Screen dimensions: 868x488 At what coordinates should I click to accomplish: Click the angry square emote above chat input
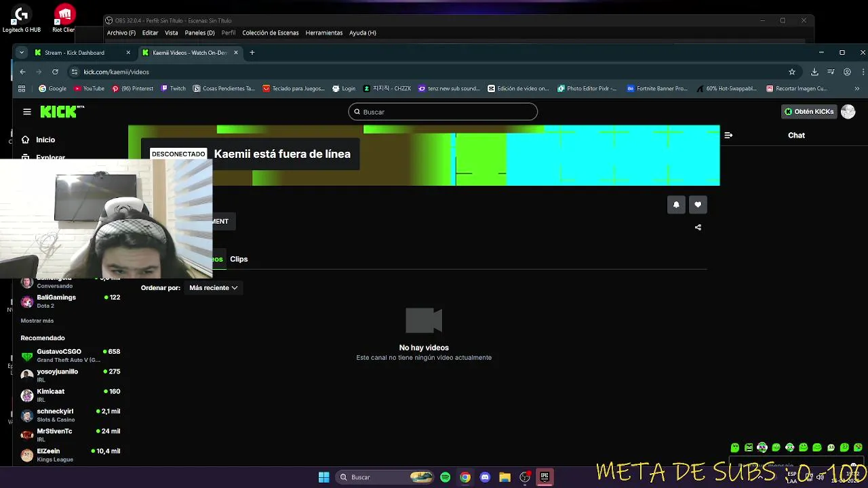click(749, 447)
